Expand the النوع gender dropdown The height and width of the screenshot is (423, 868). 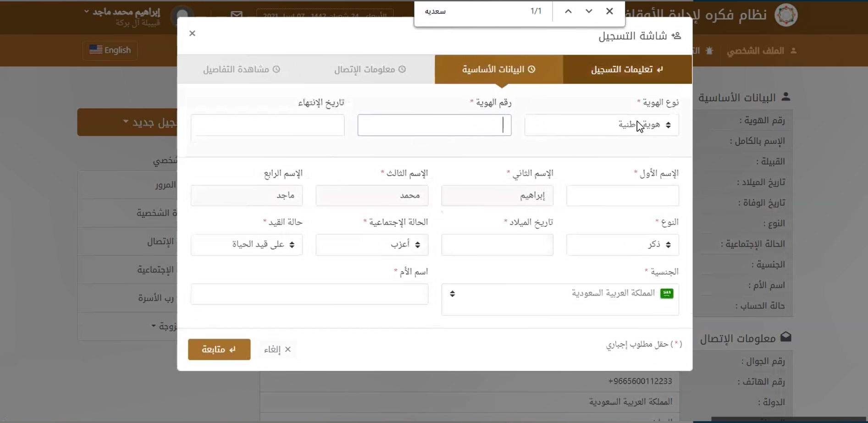click(x=622, y=245)
